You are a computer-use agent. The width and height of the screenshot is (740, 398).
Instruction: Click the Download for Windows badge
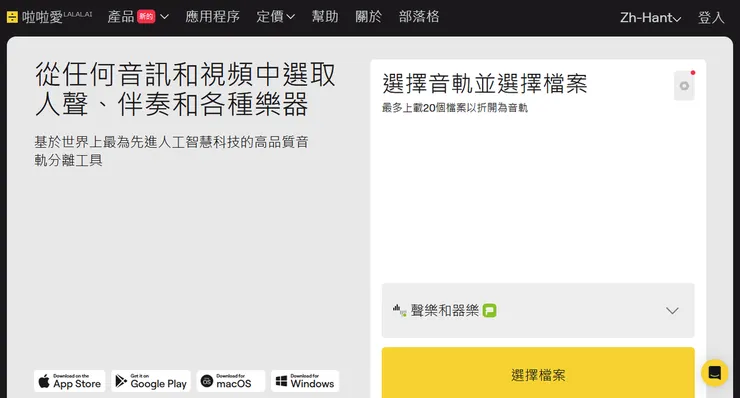pos(305,381)
